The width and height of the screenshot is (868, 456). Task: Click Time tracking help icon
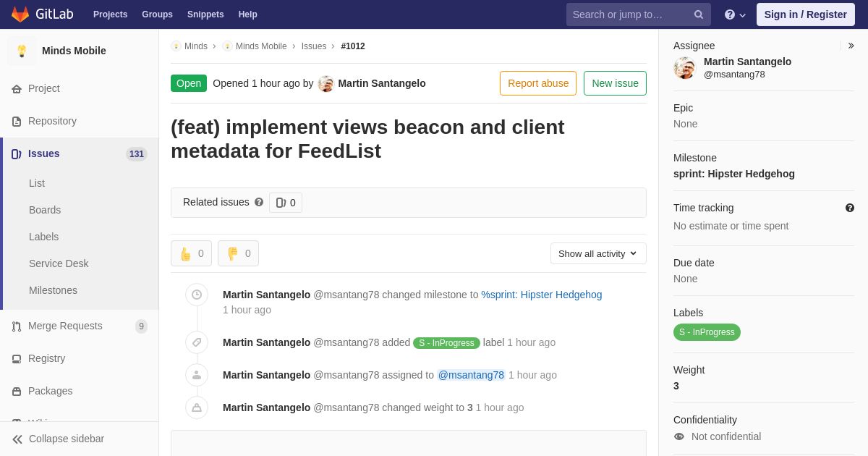click(850, 208)
